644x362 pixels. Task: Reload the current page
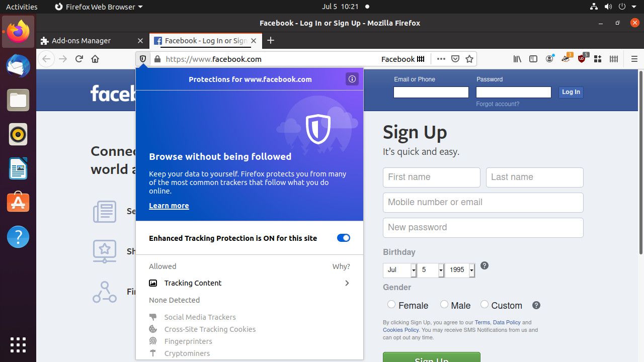pos(79,59)
